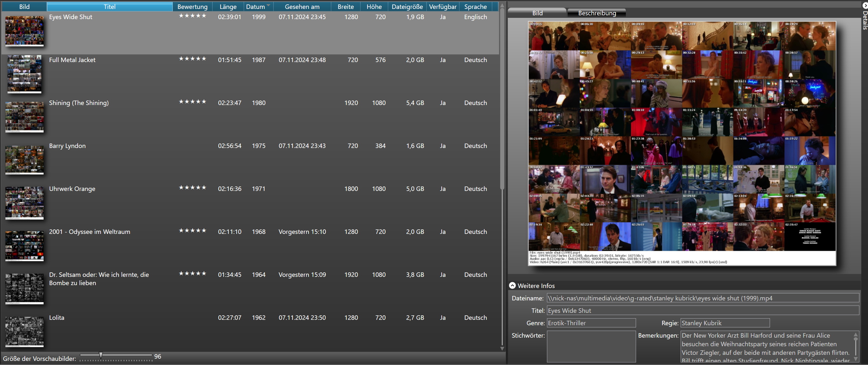The image size is (868, 365).
Task: Sort by the Verfügbar column header
Action: [443, 6]
